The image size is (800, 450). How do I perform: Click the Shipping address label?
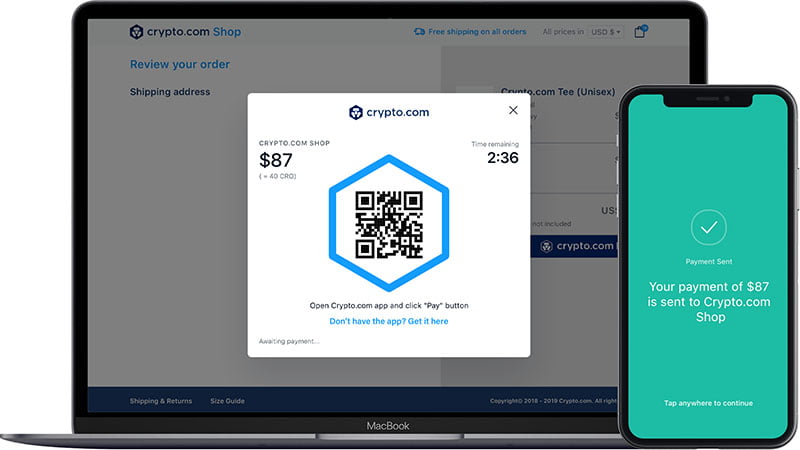tap(170, 92)
